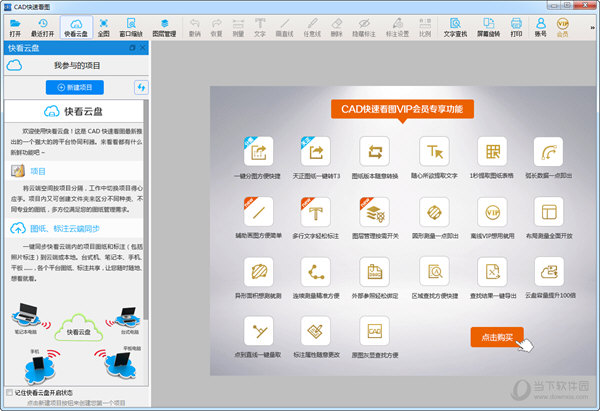Open 标注设置 annotation settings

pos(398,28)
